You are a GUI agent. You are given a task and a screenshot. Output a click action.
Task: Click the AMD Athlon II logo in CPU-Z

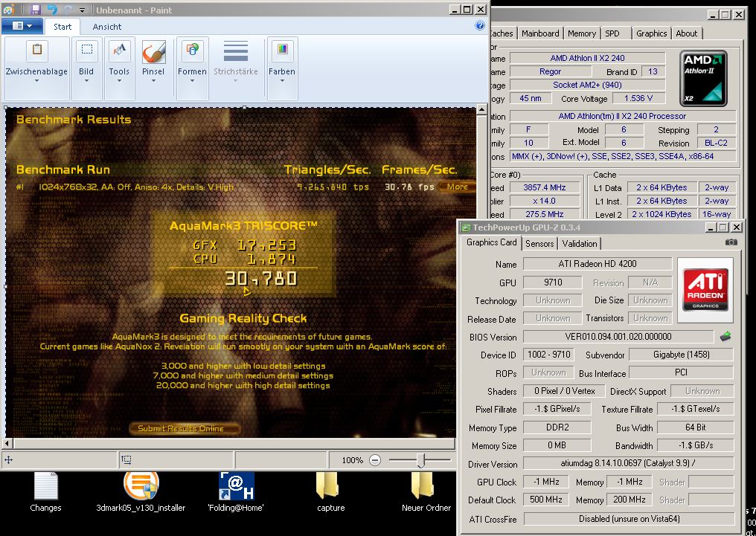(x=703, y=79)
